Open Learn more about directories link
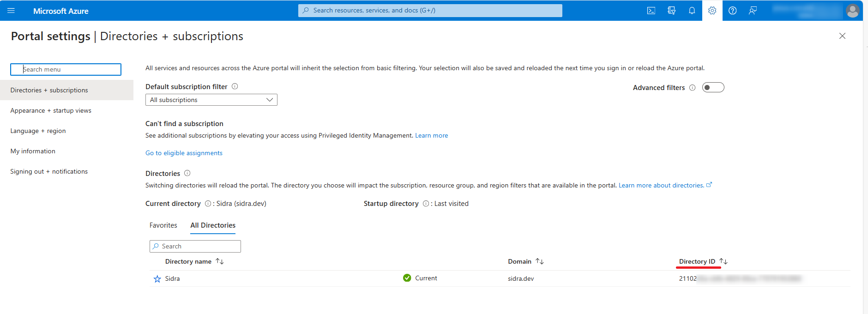 (661, 185)
